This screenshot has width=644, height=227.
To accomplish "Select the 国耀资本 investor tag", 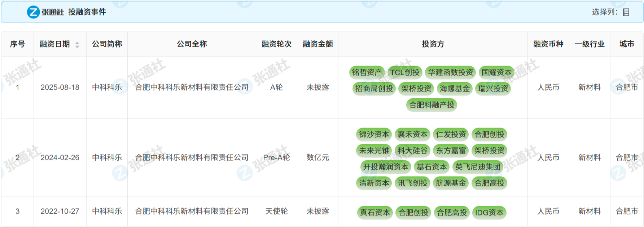I will click(496, 72).
